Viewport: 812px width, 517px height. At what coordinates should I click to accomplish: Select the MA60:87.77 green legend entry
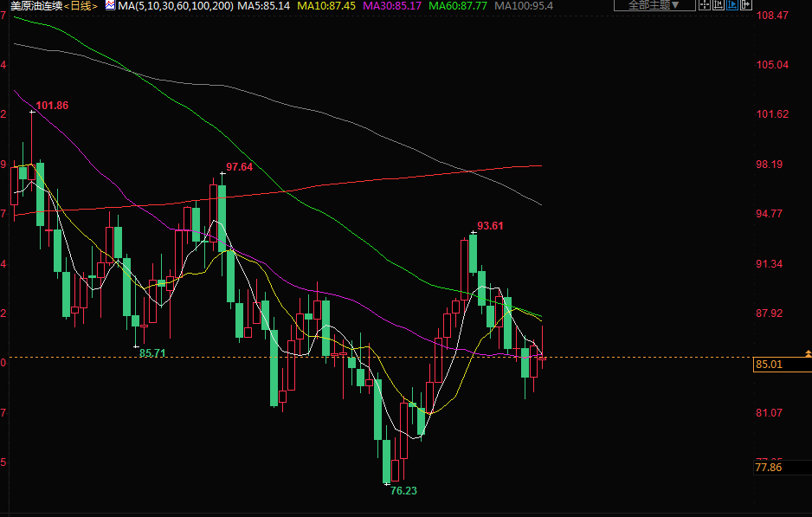(458, 5)
